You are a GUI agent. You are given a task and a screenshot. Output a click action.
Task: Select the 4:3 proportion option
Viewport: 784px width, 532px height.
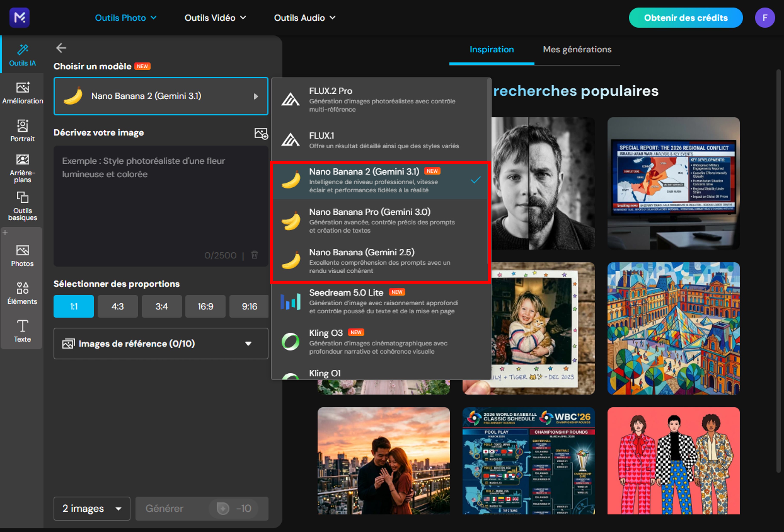(117, 306)
